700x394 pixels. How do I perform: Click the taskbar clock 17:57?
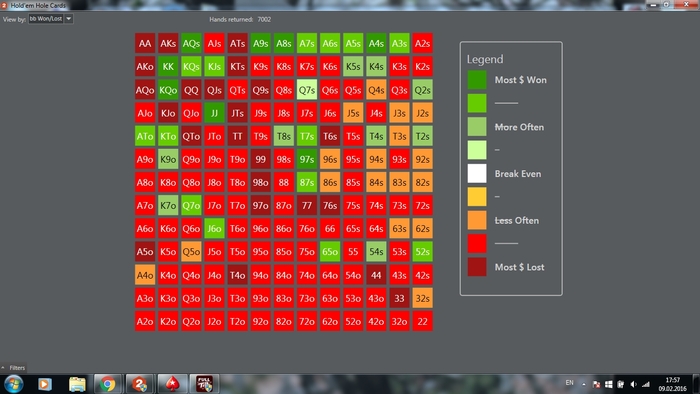[x=672, y=384]
